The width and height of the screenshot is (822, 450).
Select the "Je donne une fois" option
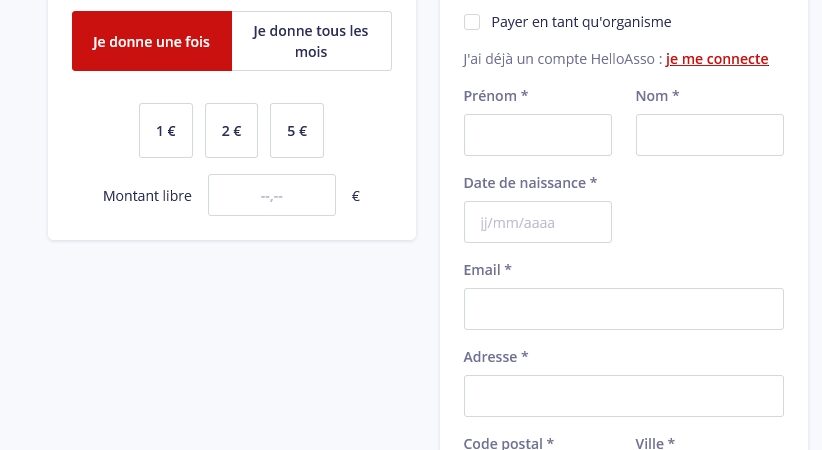pyautogui.click(x=152, y=42)
